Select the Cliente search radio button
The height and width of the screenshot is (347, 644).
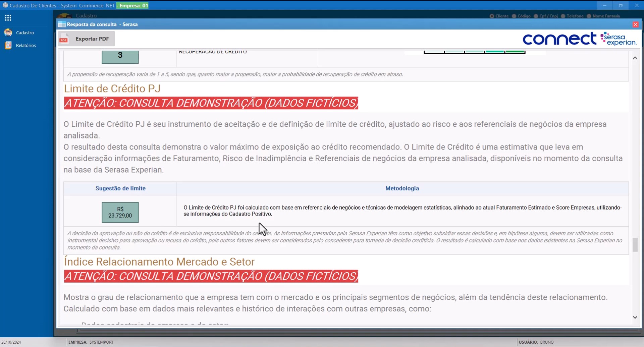click(x=492, y=16)
